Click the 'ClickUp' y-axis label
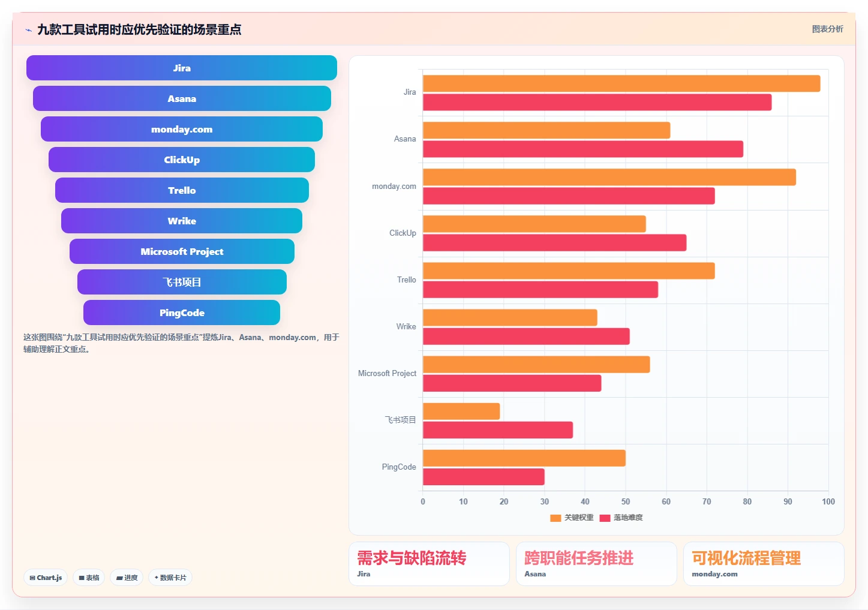Viewport: 868px width, 610px height. 403,233
